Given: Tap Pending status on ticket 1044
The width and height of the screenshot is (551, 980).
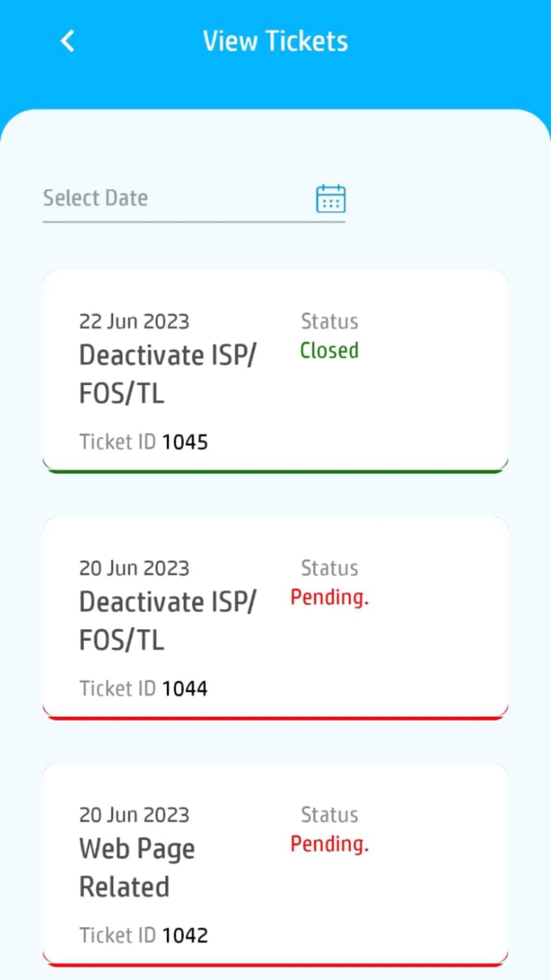Looking at the screenshot, I should 330,597.
